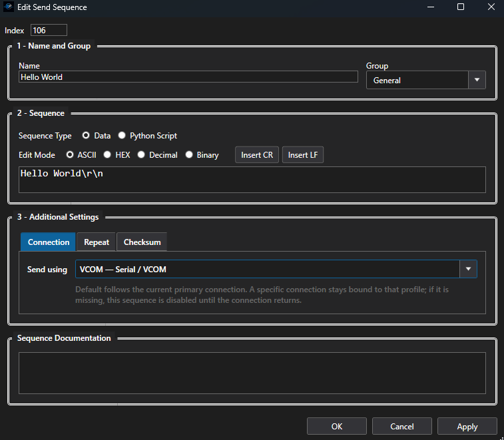Click the Sequence Documentation text area

click(x=252, y=373)
